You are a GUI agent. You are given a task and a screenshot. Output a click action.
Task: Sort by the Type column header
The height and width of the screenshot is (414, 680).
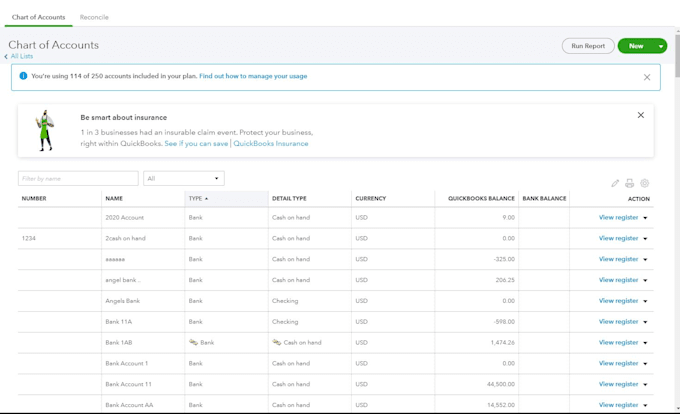[x=198, y=199]
